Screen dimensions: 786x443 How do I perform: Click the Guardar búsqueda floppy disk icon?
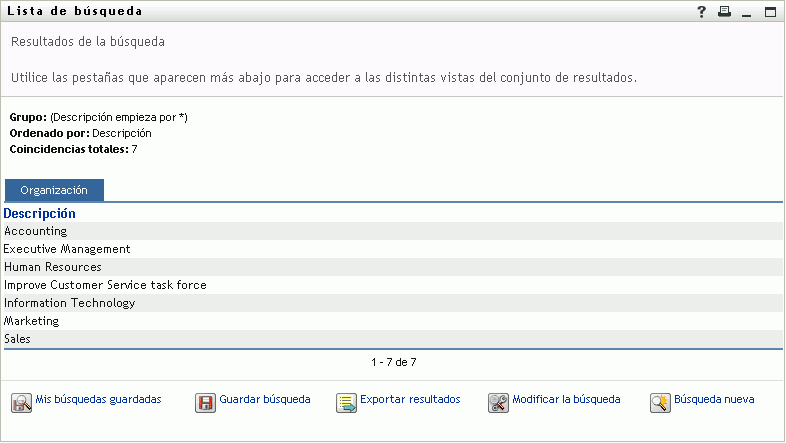205,402
